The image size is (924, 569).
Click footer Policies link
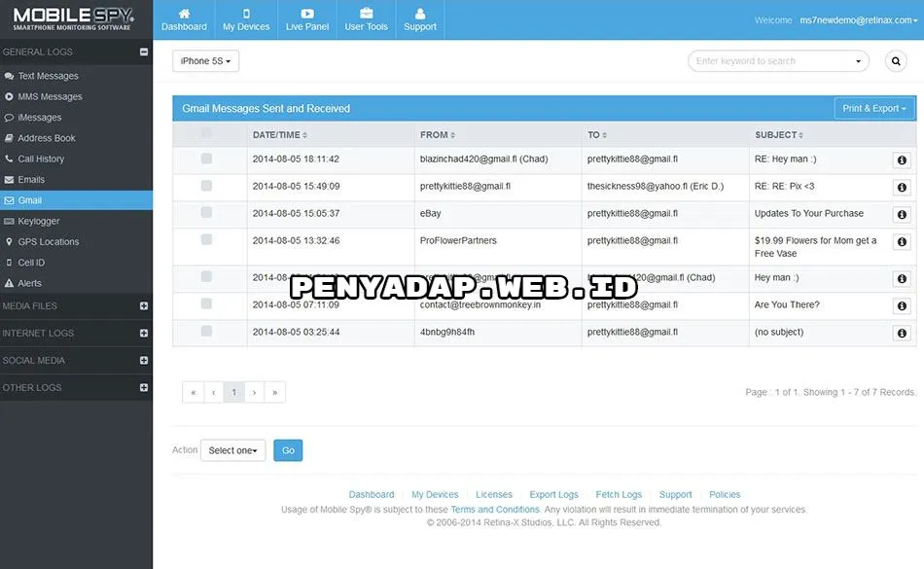725,495
